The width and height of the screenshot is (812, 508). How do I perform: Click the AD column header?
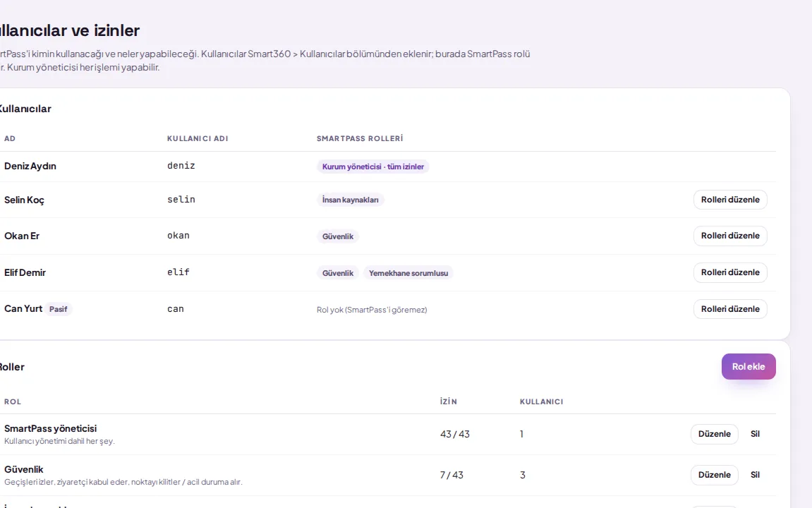(x=10, y=139)
